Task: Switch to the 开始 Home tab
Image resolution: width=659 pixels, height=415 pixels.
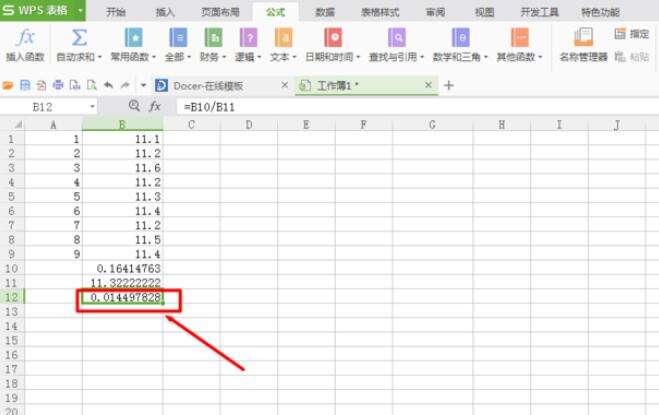Action: coord(116,12)
